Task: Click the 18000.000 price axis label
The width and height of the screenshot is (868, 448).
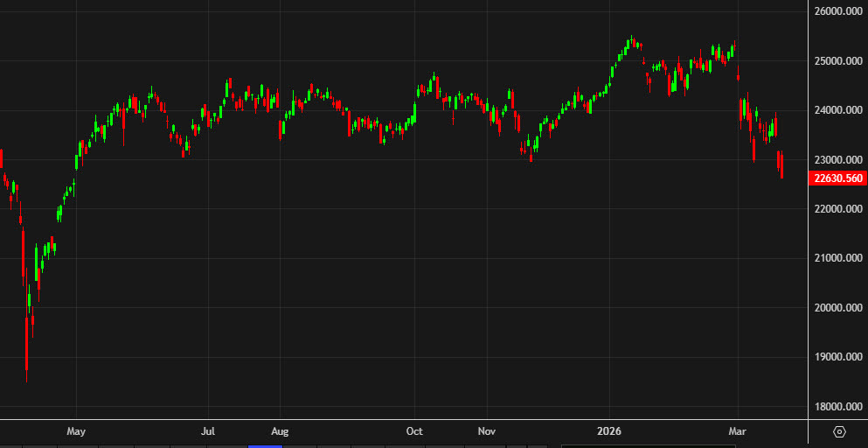Action: click(x=838, y=406)
